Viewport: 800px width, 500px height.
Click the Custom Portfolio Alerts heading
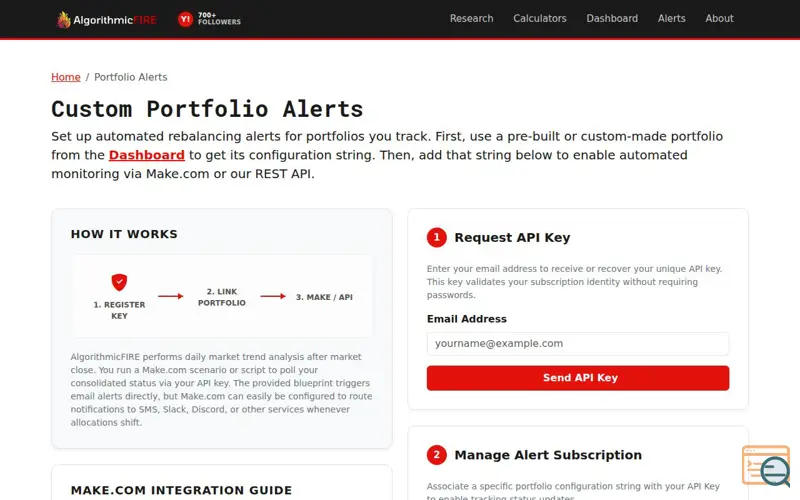point(207,109)
